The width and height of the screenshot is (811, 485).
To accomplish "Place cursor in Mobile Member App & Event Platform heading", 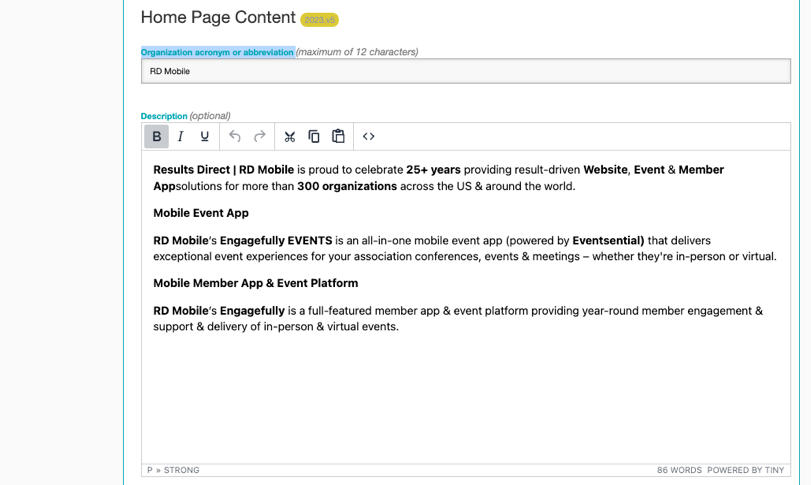I will tap(255, 283).
